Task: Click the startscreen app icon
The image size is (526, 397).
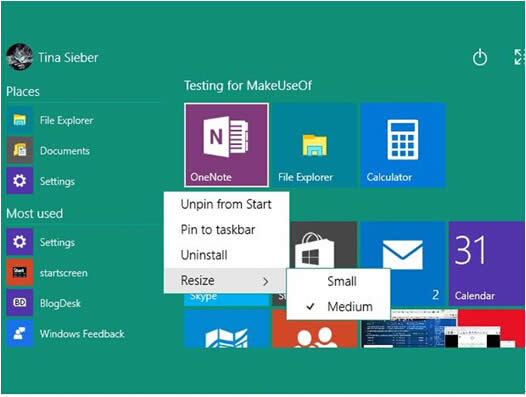Action: pos(19,272)
